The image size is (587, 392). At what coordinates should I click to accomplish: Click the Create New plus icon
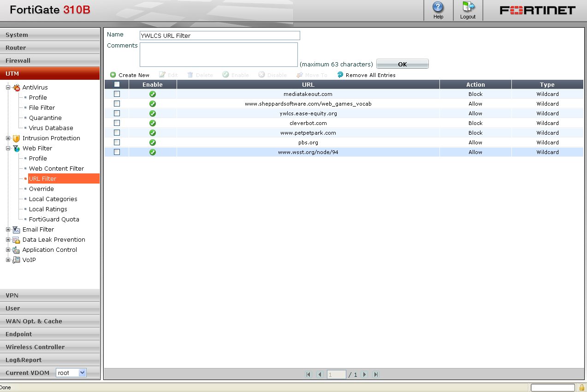(x=113, y=75)
